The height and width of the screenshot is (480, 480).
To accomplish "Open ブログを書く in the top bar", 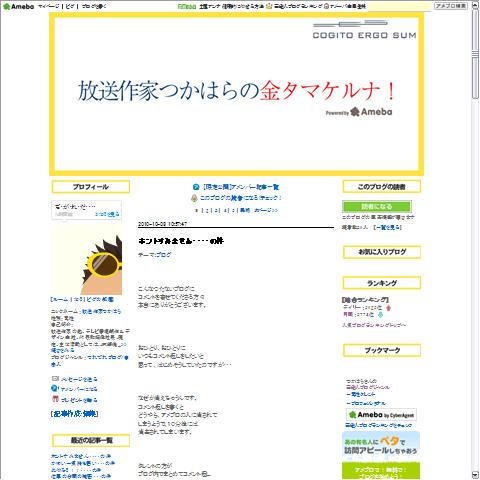I will pyautogui.click(x=94, y=6).
